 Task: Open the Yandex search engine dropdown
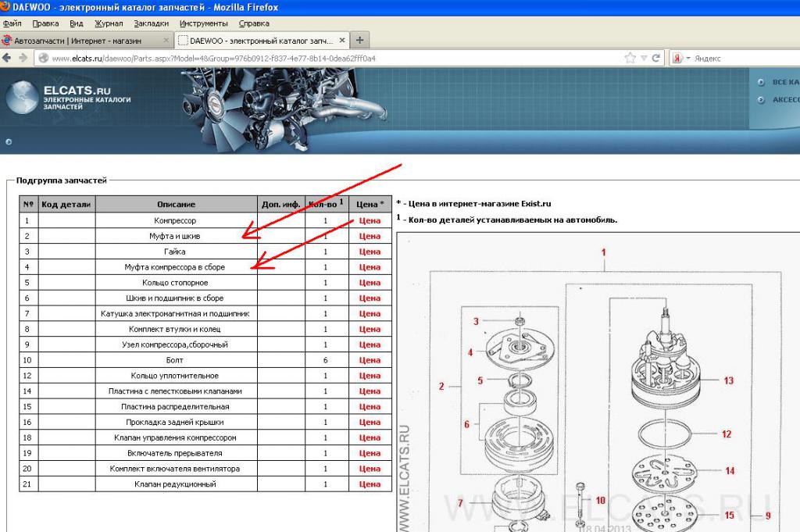(688, 58)
